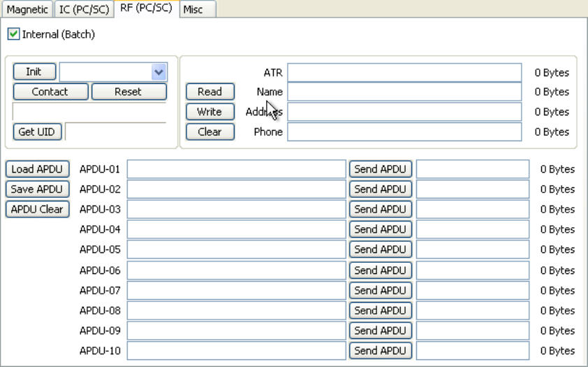Send APDU for the APDU-06 row
588x367 pixels.
tap(381, 271)
